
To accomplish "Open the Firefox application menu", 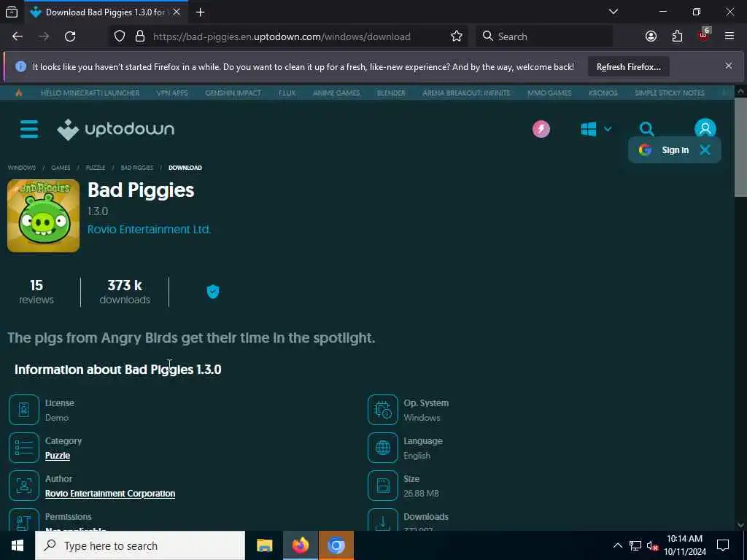I will click(x=729, y=36).
